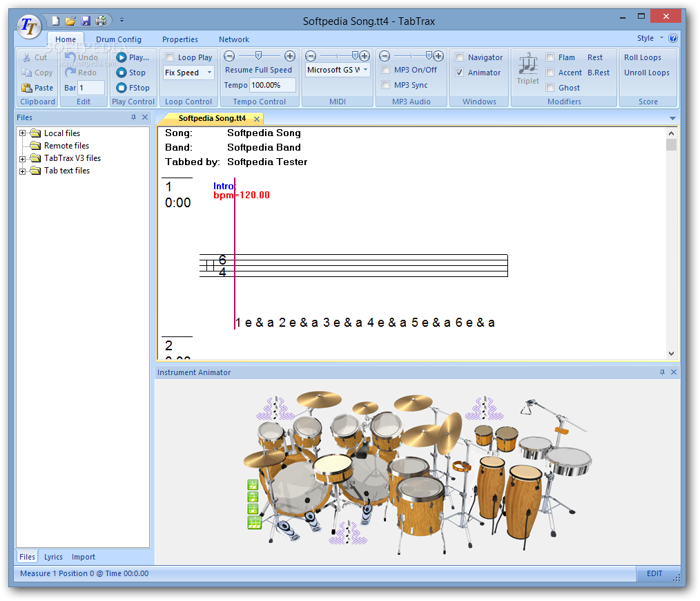Click Resume Full Speed button
700x601 pixels.
click(x=258, y=70)
